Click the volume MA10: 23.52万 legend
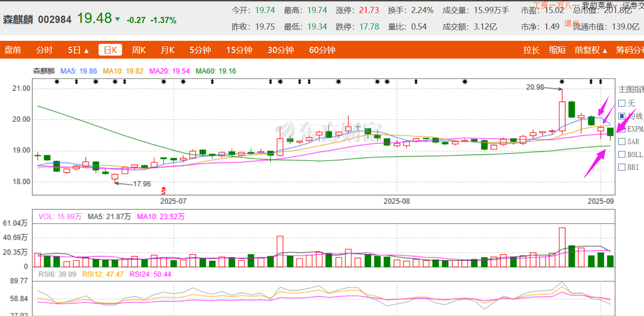The height and width of the screenshot is (316, 644). coord(161,217)
